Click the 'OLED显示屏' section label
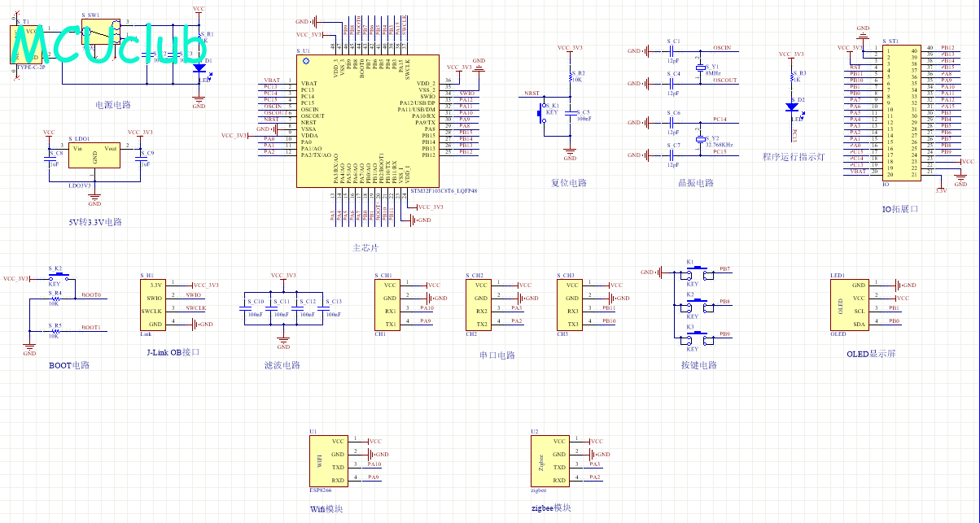Viewport: 980px width, 523px height. pos(869,355)
